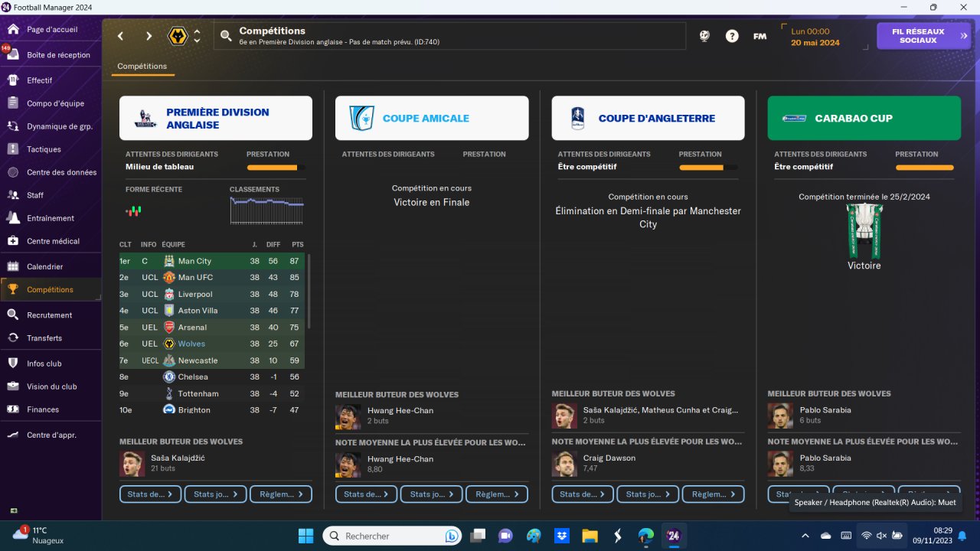
Task: Click Man City in the league table
Action: (194, 261)
